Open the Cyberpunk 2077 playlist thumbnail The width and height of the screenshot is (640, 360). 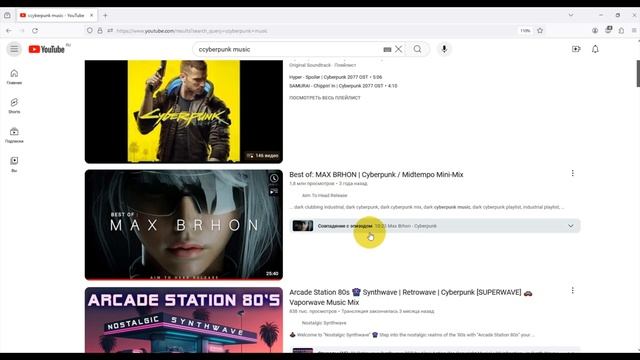click(184, 111)
